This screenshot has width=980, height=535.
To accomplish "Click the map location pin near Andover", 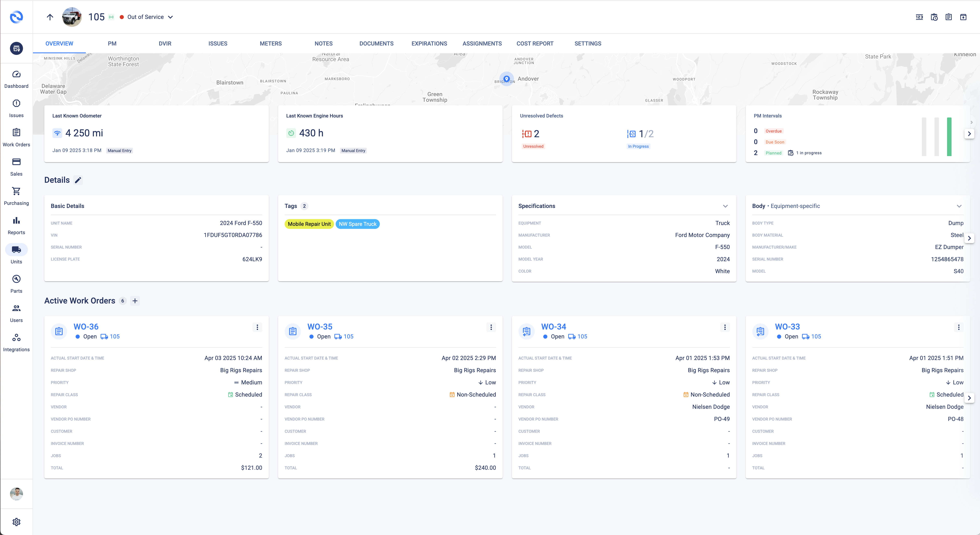I will (x=506, y=79).
